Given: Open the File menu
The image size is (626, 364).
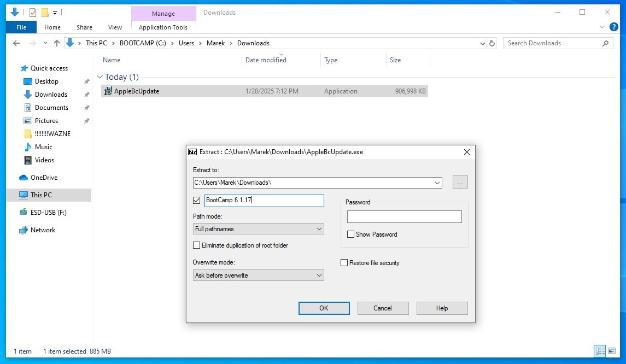Looking at the screenshot, I should pos(21,27).
